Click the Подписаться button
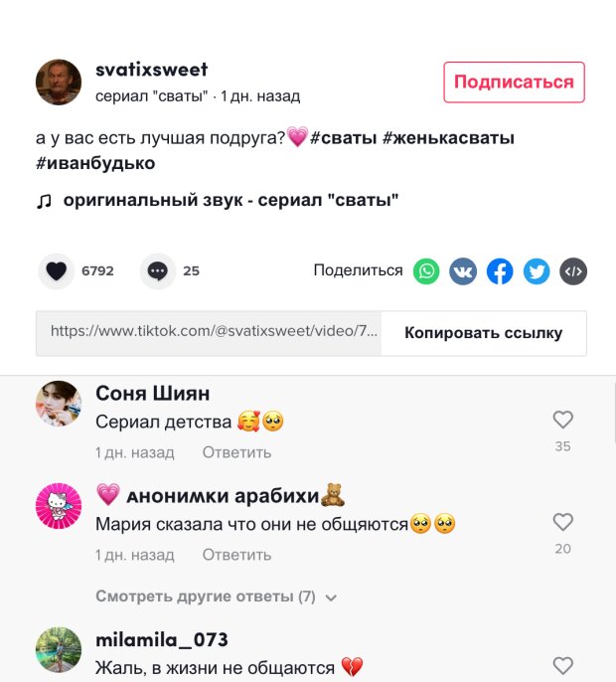Screen dimensions: 616x682 pos(514,83)
